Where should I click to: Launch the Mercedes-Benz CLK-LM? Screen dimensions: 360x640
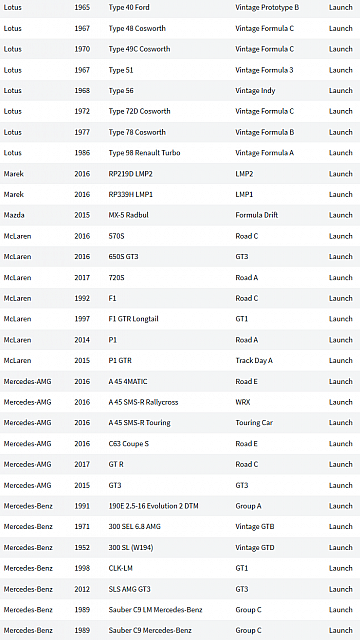[x=340, y=568]
